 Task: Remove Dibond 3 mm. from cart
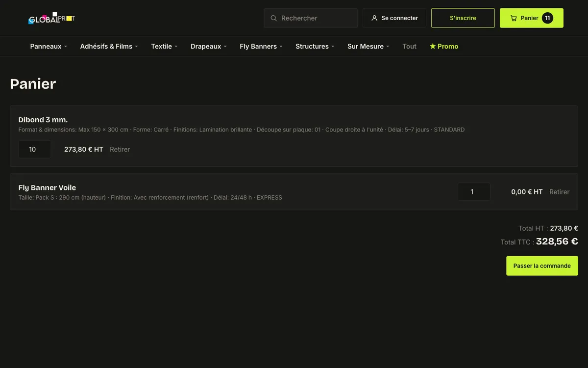click(x=120, y=149)
